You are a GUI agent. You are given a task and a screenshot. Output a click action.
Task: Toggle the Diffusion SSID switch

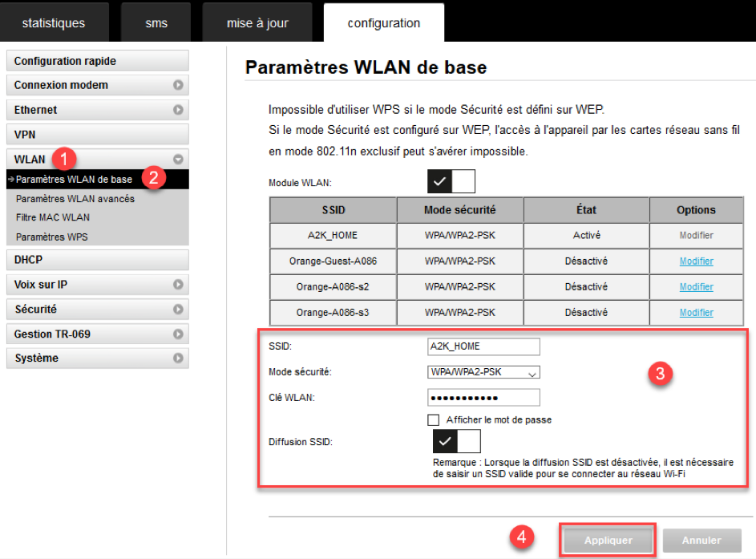coord(456,442)
